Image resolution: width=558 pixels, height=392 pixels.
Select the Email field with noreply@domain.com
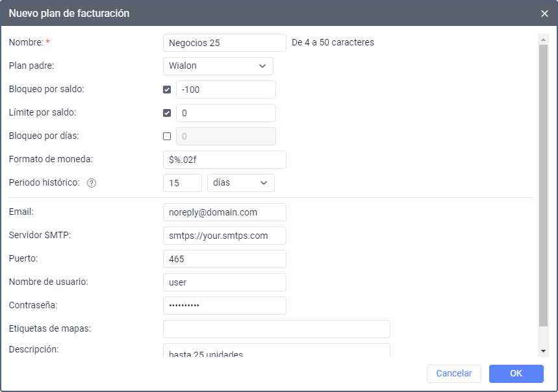point(225,212)
